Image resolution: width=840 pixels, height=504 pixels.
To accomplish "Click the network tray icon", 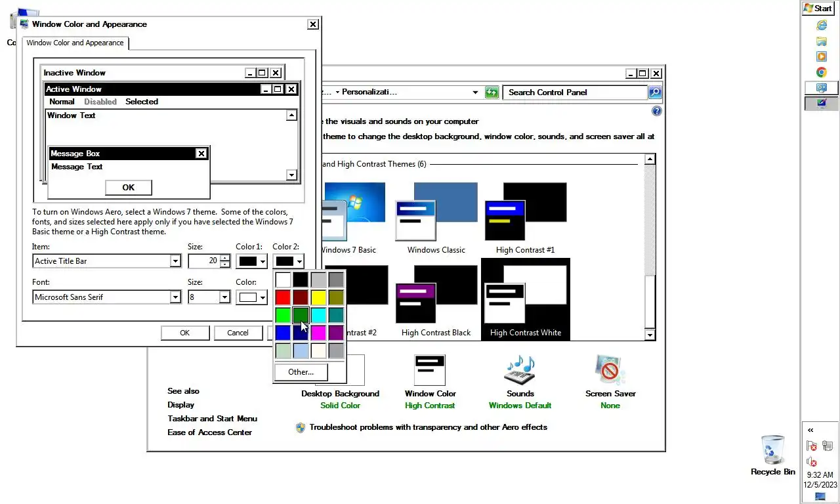I will pyautogui.click(x=827, y=446).
